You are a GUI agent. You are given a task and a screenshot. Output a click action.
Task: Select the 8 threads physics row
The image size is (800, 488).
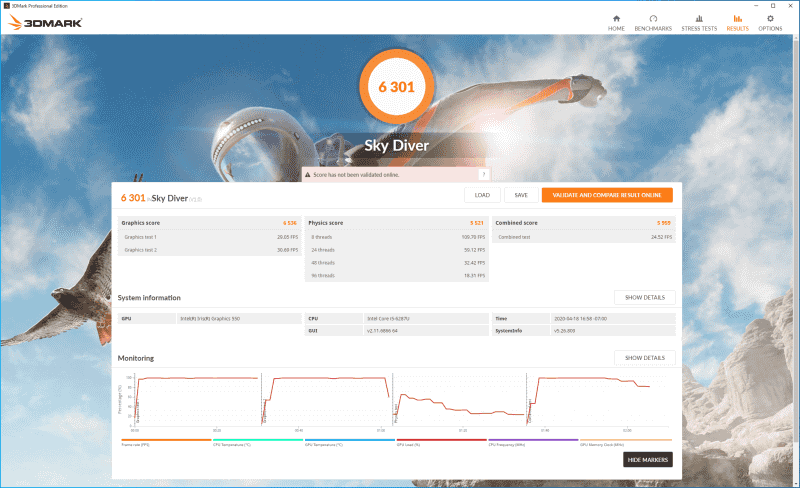tap(396, 237)
